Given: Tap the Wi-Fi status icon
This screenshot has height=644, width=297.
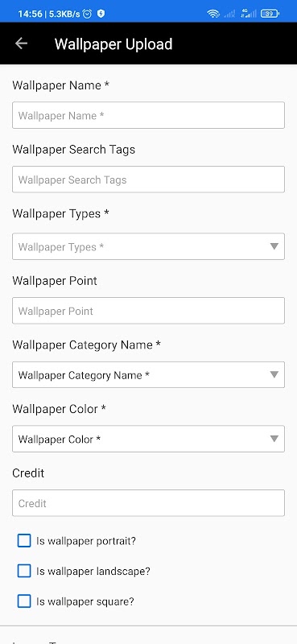Looking at the screenshot, I should (213, 14).
